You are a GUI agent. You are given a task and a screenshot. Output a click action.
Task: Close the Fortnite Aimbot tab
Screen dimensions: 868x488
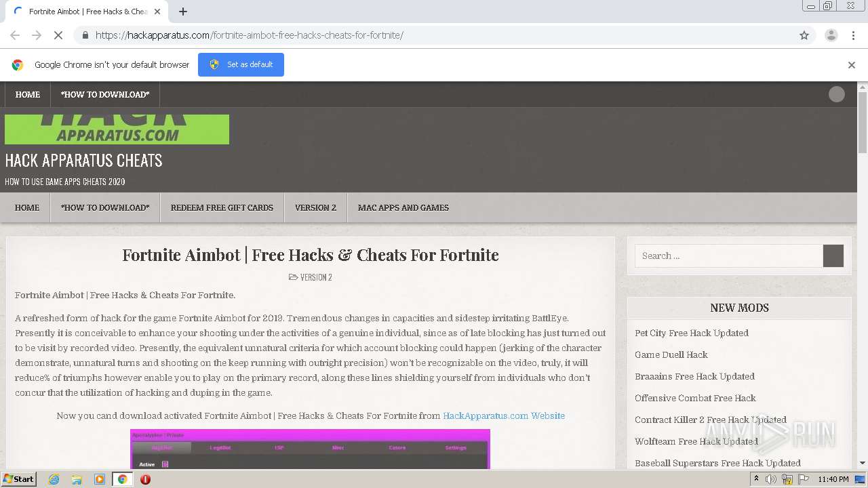pyautogui.click(x=157, y=12)
